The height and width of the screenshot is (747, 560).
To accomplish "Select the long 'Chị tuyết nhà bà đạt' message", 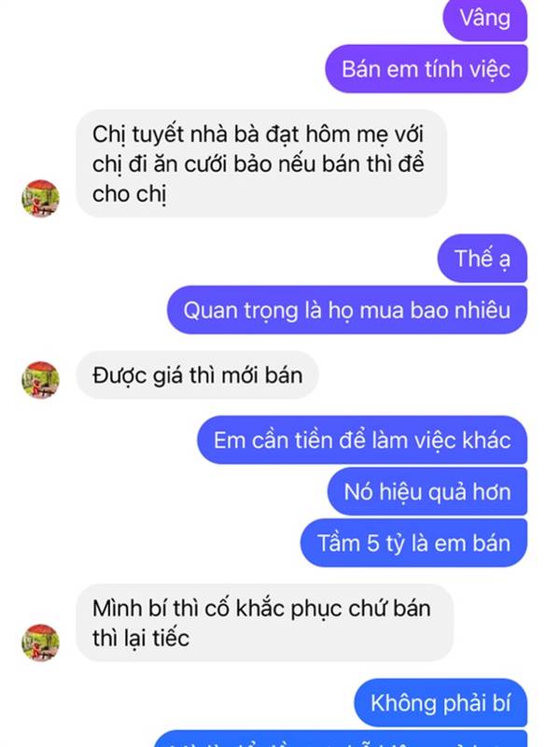I will [x=261, y=164].
